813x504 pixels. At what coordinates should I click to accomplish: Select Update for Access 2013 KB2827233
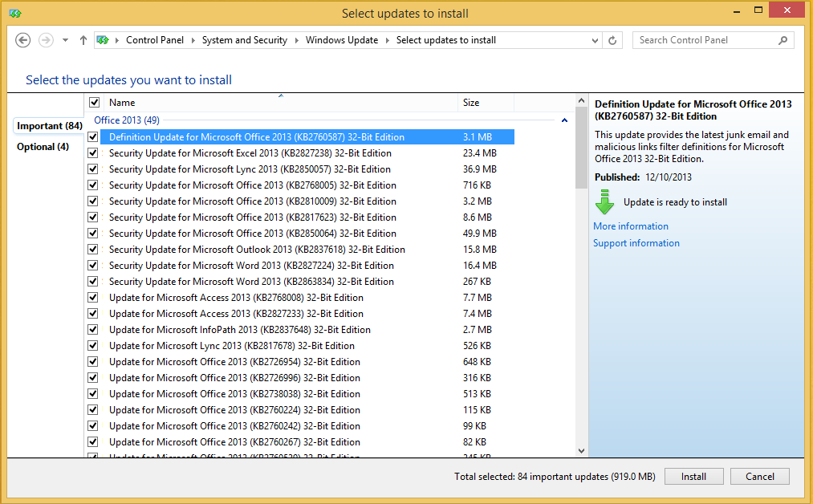point(236,314)
